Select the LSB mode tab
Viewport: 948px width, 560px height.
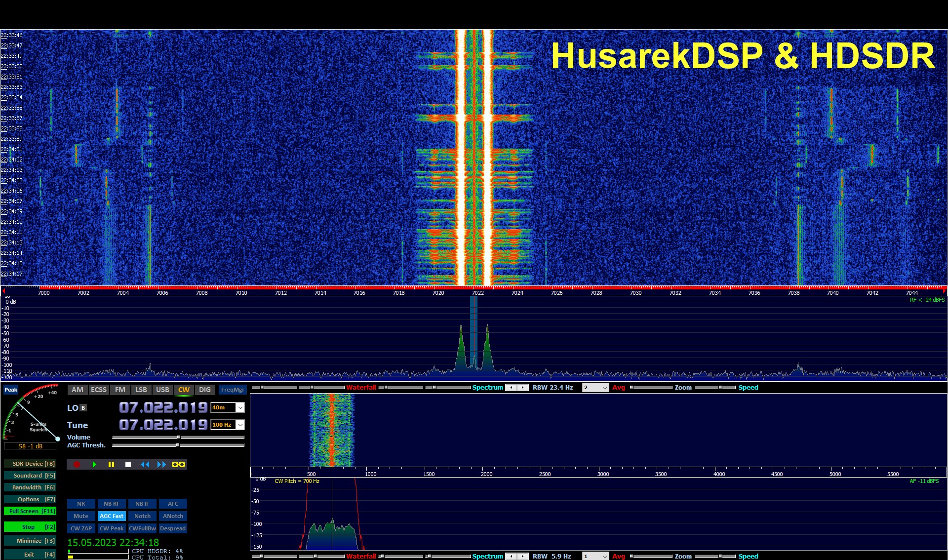(x=141, y=390)
